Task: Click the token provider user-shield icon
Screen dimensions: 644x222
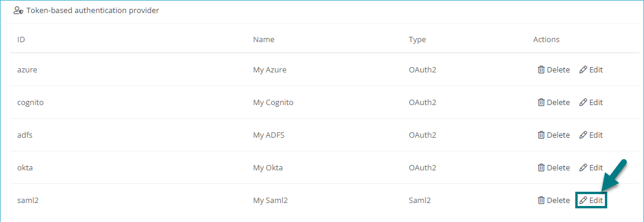Action: (x=18, y=11)
